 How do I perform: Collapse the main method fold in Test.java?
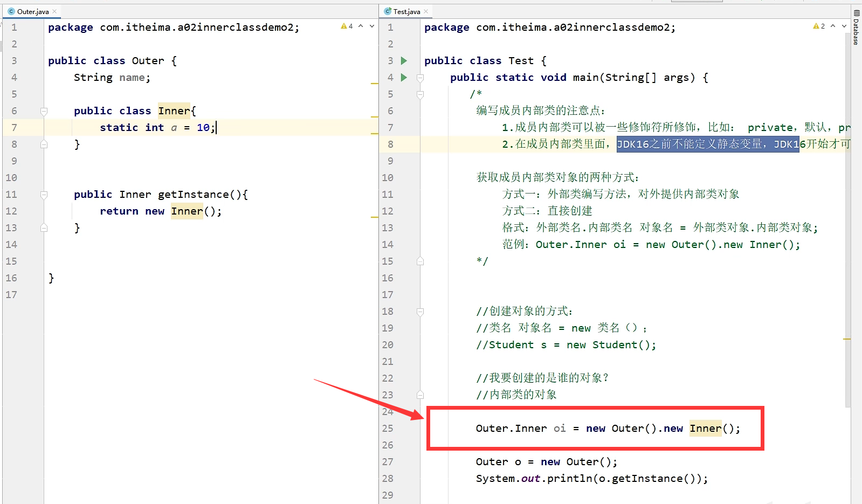(420, 78)
